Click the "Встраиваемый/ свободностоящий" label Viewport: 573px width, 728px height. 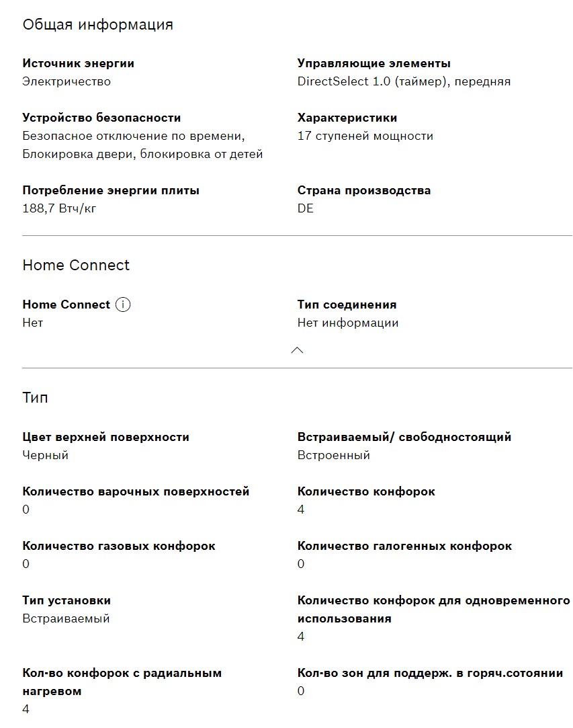click(x=404, y=437)
